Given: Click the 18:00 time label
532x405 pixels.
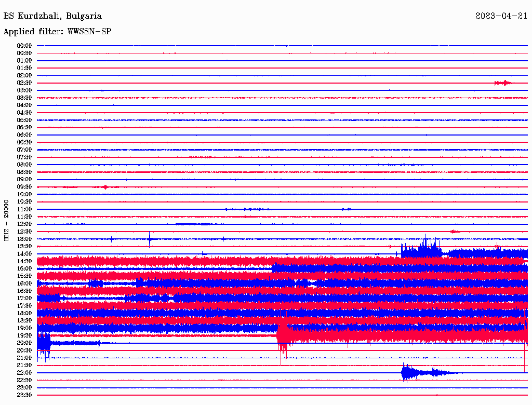Looking at the screenshot, I should point(24,314).
